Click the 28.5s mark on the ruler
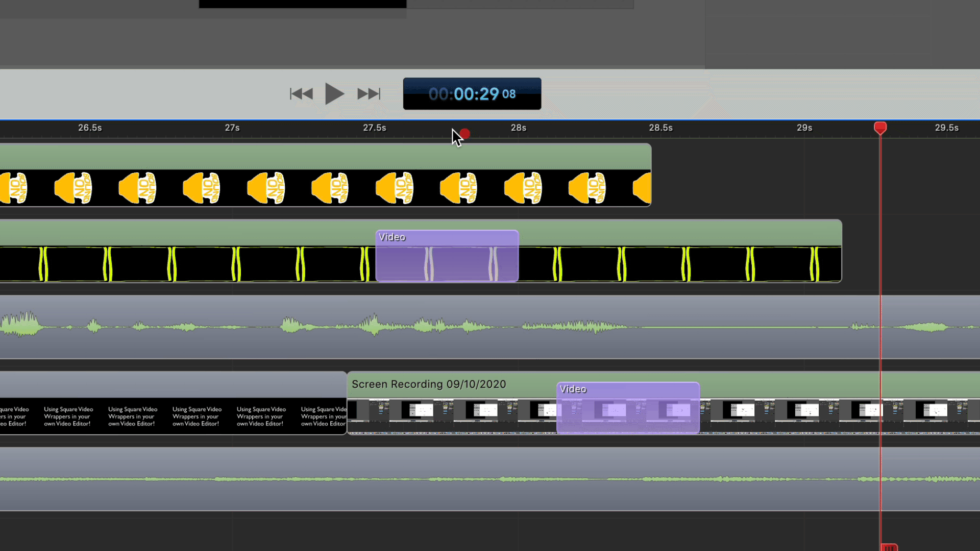This screenshot has width=980, height=551. click(660, 128)
